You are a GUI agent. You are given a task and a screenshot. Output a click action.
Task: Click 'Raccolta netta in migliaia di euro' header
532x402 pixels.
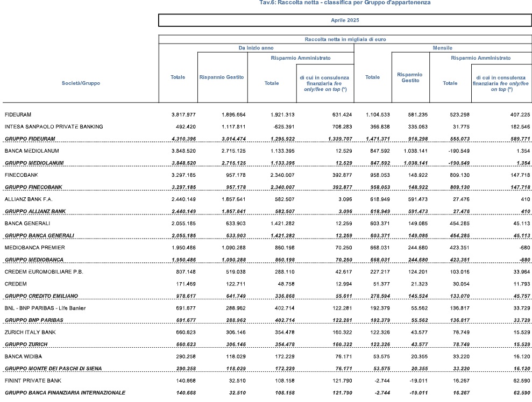click(345, 39)
